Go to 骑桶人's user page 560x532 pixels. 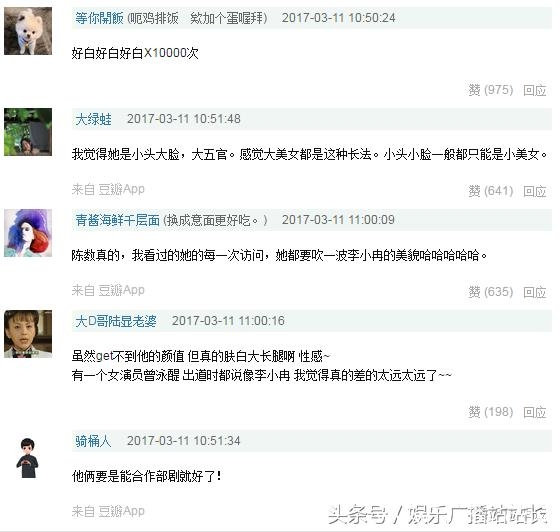coord(93,441)
